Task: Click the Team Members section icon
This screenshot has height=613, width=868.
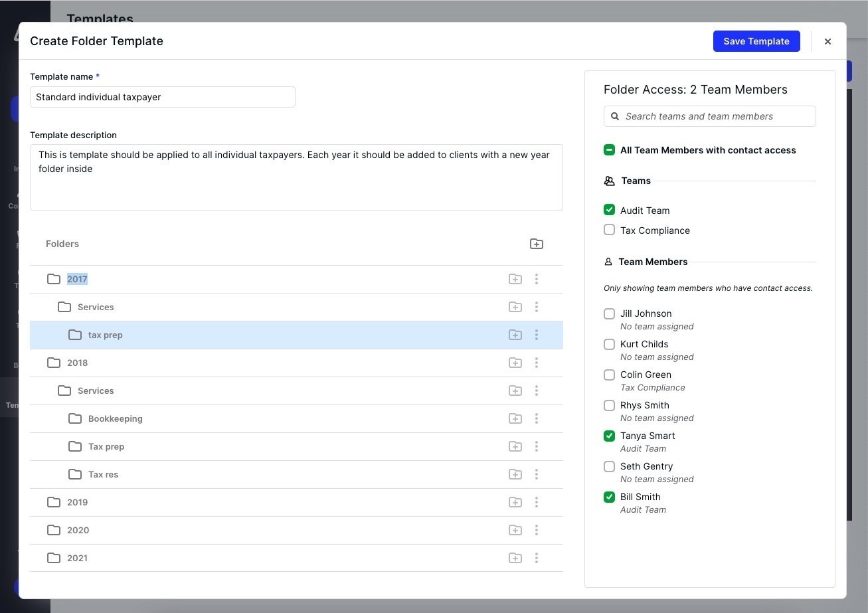Action: pyautogui.click(x=609, y=262)
